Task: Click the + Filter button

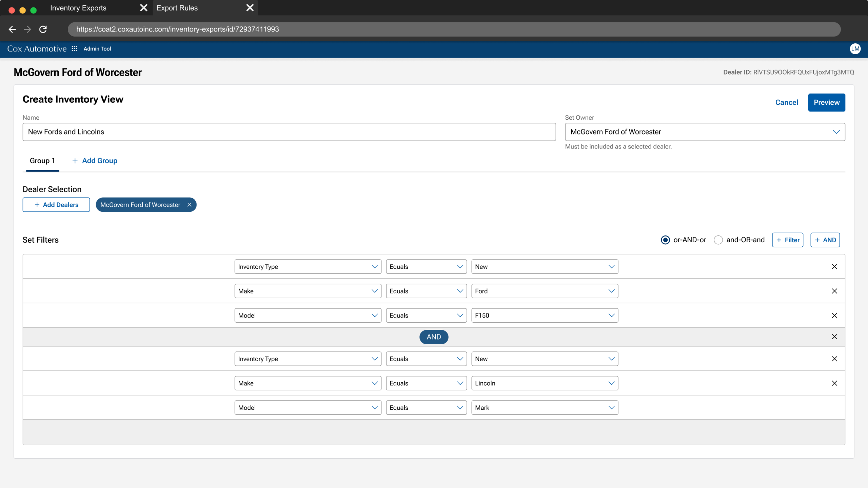Action: click(788, 240)
